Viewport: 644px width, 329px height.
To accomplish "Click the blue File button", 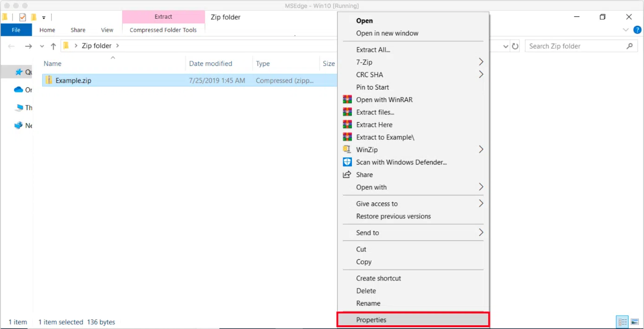I will [16, 30].
